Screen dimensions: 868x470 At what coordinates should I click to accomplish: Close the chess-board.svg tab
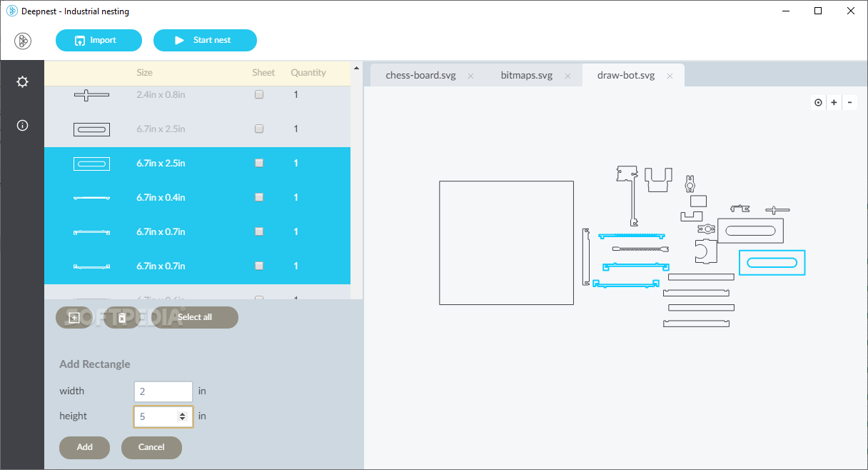pyautogui.click(x=470, y=76)
